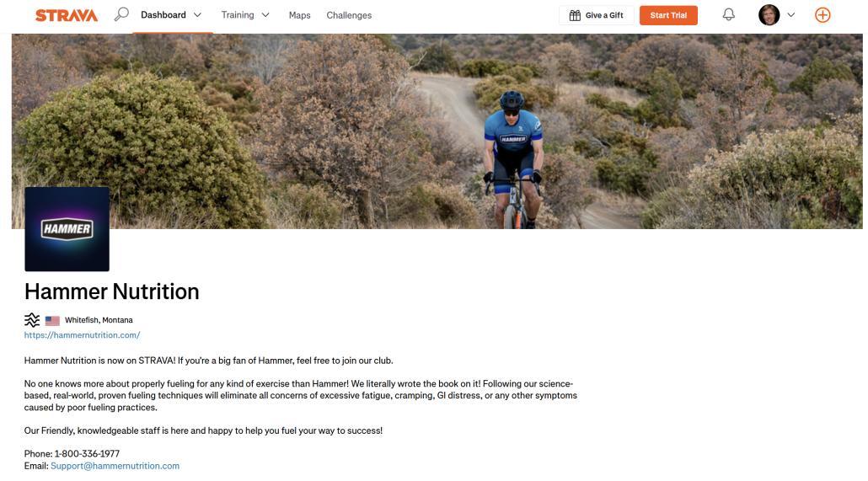
Task: Open the search magnifier icon
Action: point(121,14)
